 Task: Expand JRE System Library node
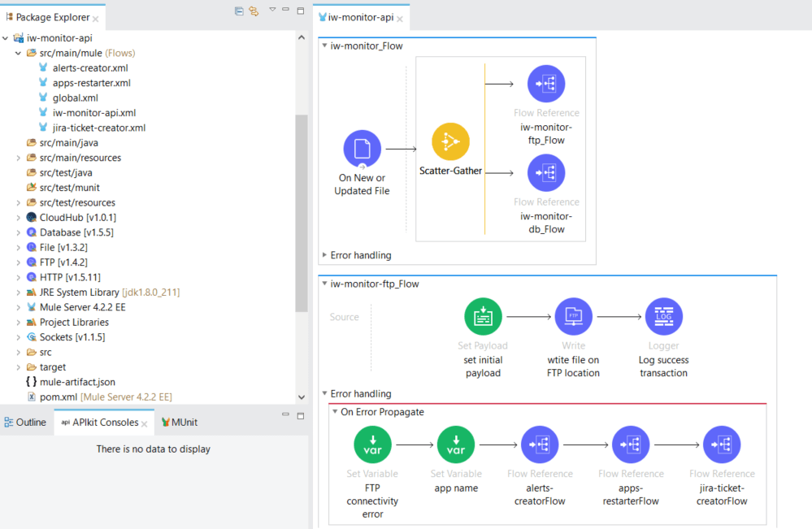click(18, 293)
